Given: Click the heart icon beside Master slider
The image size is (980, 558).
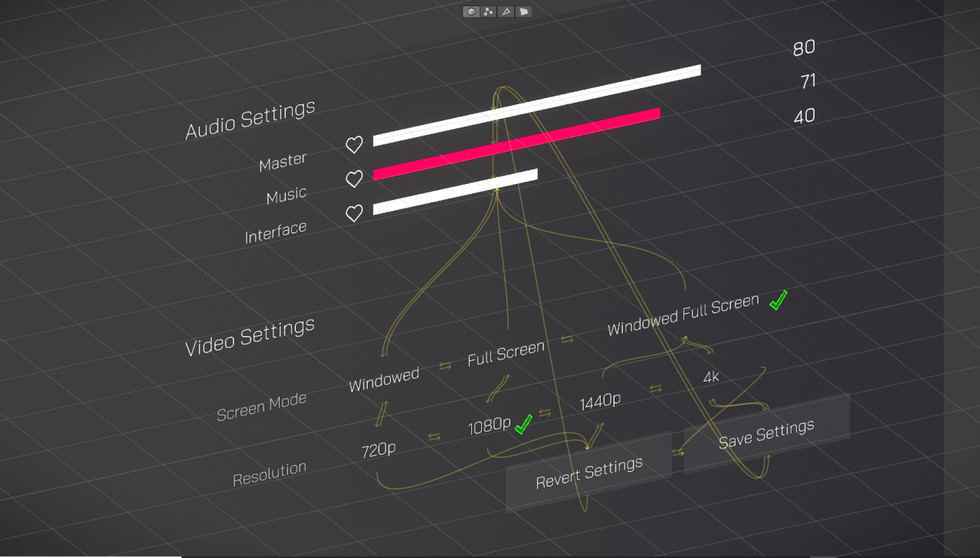Looking at the screenshot, I should (354, 144).
